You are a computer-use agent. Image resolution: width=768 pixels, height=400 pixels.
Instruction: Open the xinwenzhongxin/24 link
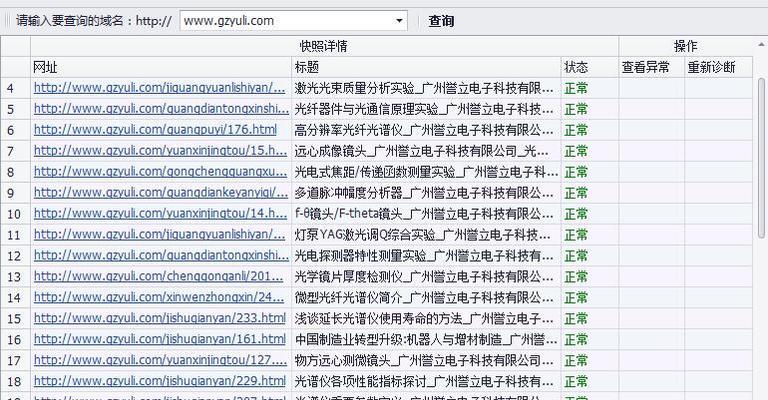[x=159, y=298]
